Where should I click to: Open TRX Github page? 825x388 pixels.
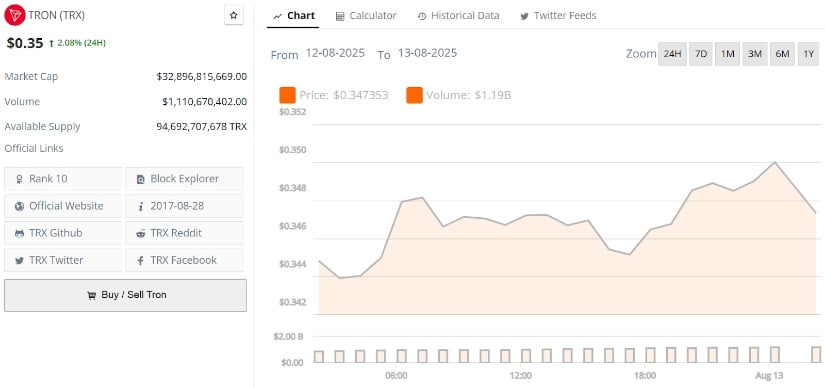[x=63, y=233]
